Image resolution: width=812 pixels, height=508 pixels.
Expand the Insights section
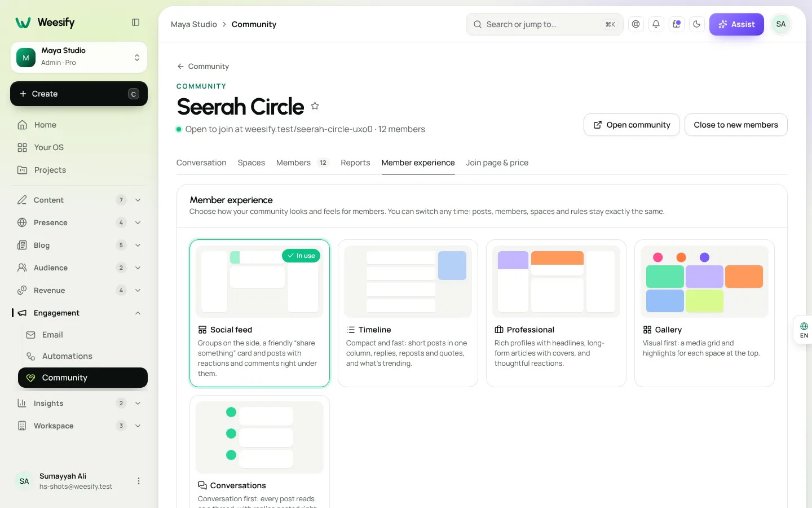[x=79, y=403]
